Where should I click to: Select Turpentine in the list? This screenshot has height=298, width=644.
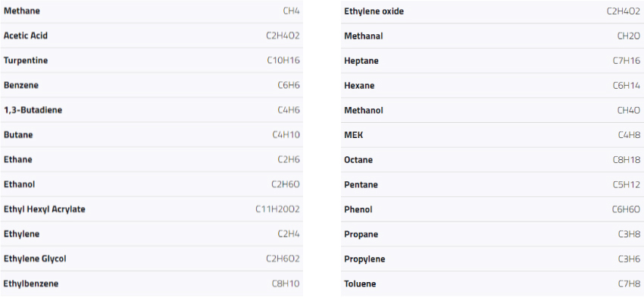coord(26,61)
